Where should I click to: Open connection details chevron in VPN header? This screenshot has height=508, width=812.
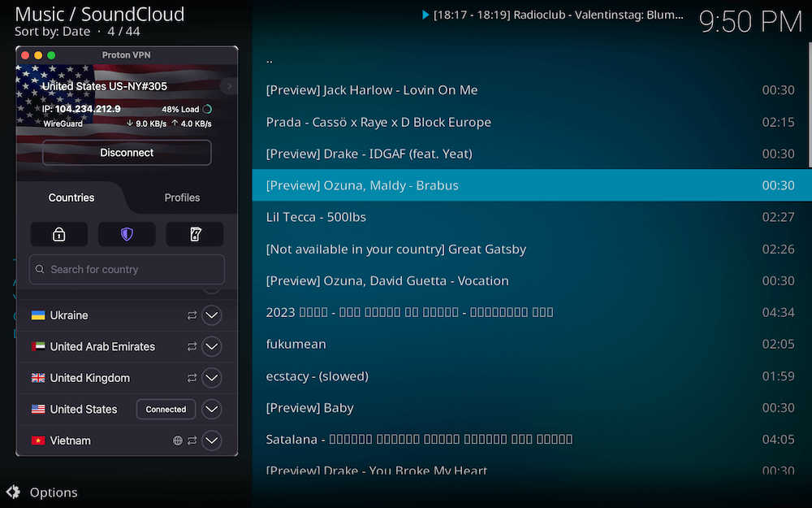[229, 86]
